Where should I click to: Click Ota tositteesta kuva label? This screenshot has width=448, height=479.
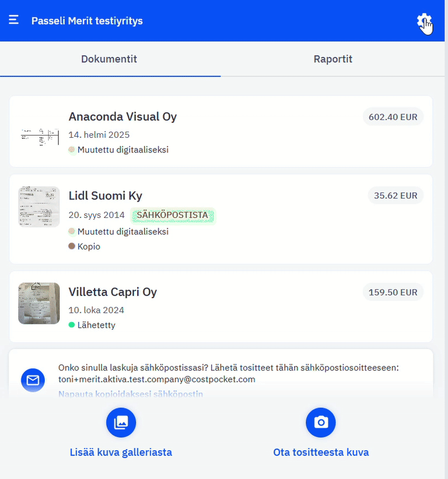(x=321, y=452)
